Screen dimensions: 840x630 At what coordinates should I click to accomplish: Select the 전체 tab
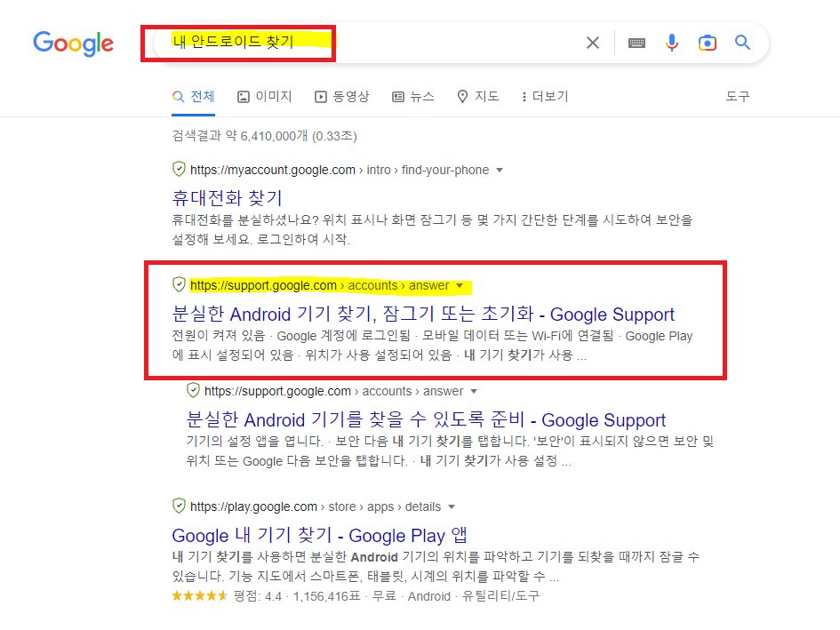pyautogui.click(x=194, y=97)
